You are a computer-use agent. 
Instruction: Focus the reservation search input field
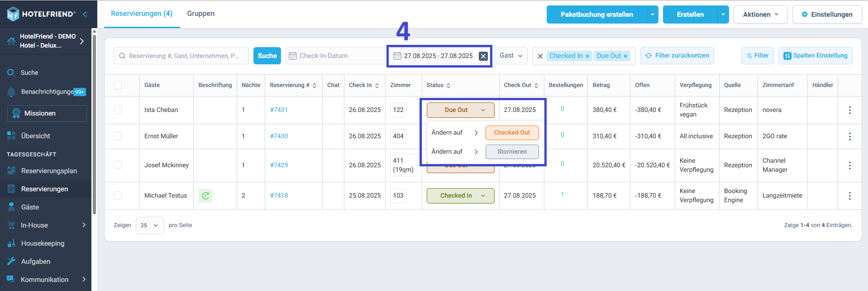181,56
